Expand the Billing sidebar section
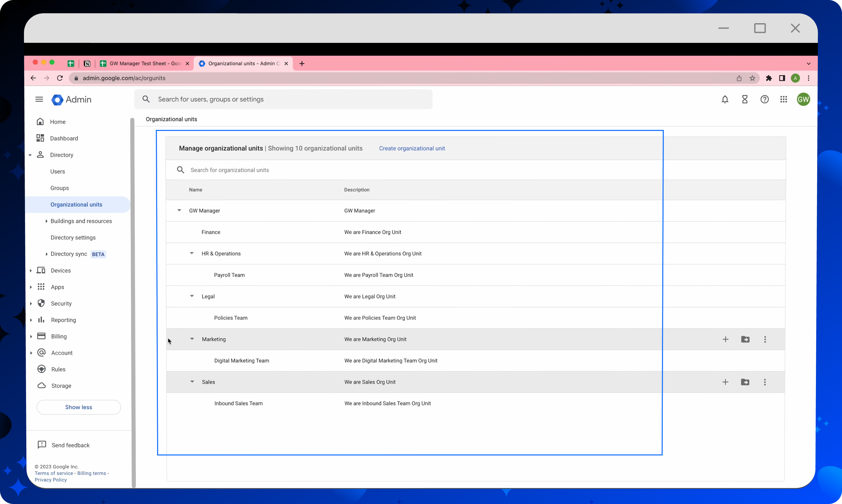This screenshot has width=842, height=504. click(31, 337)
